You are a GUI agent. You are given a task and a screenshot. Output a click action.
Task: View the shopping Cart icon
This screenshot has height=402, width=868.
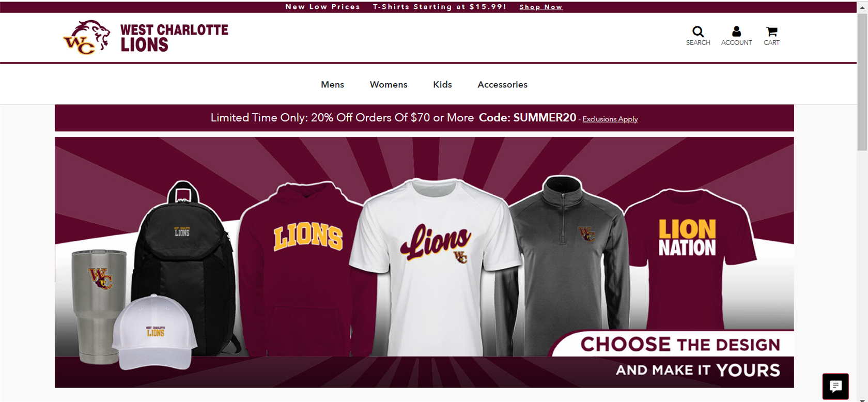click(771, 32)
